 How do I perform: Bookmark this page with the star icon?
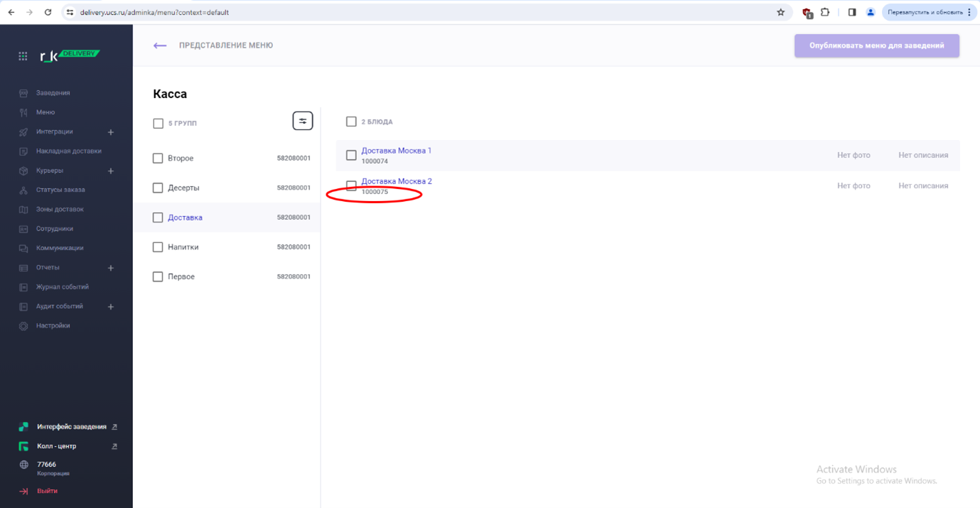pyautogui.click(x=780, y=12)
